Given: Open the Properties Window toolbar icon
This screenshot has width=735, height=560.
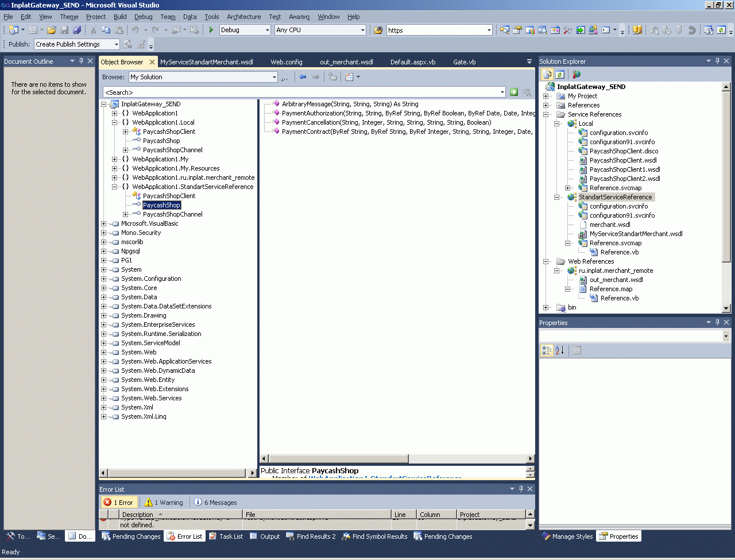Looking at the screenshot, I should click(x=517, y=30).
